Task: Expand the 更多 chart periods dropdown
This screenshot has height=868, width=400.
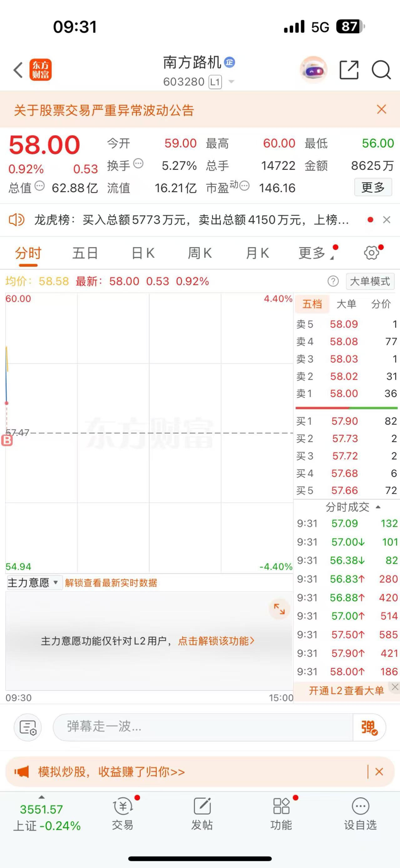Action: [316, 253]
